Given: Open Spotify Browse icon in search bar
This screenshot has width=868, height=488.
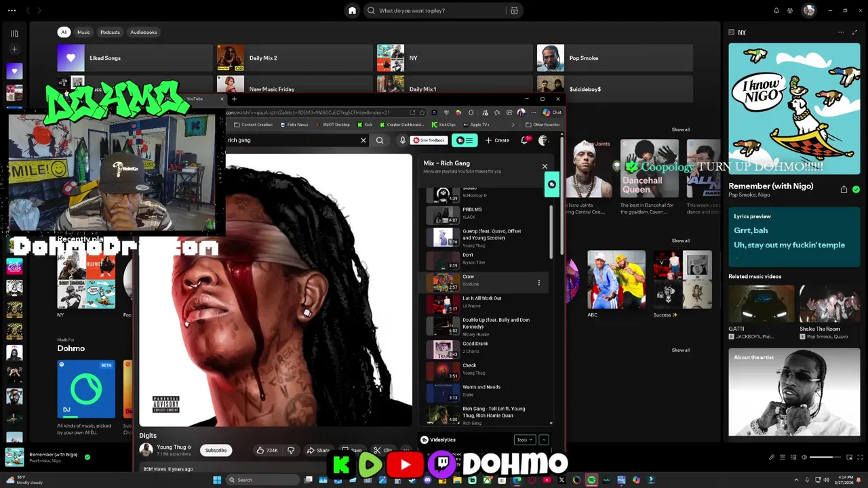Looking at the screenshot, I should click(514, 11).
